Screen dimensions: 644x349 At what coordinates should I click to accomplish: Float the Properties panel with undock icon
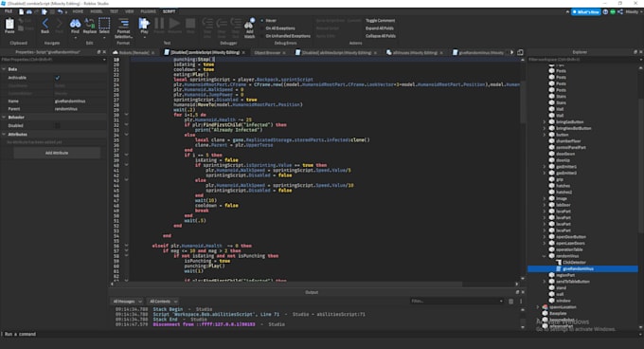98,52
